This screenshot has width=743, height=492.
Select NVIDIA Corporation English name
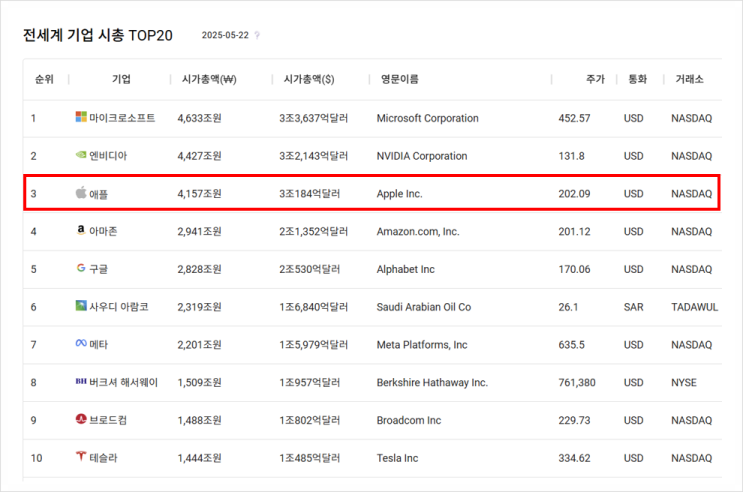pos(422,156)
